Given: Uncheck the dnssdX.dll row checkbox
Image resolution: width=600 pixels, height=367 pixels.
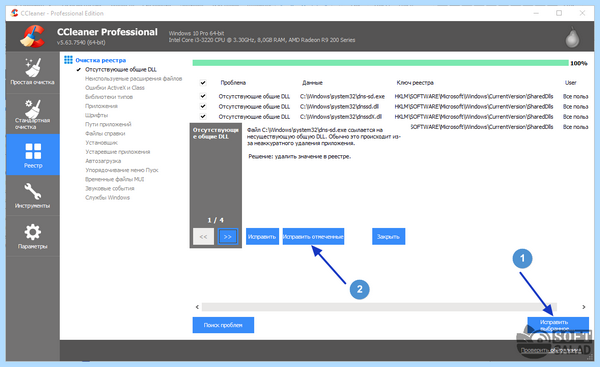Looking at the screenshot, I should tap(203, 116).
